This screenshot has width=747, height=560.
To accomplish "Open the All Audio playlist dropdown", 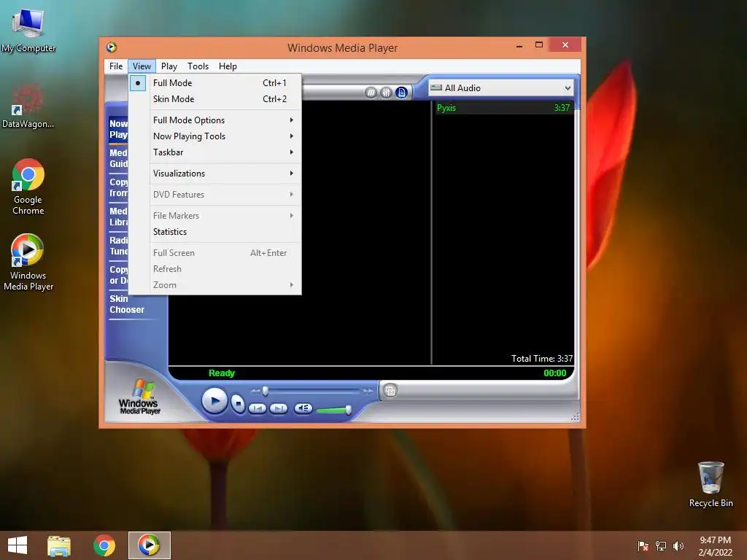I will click(500, 87).
